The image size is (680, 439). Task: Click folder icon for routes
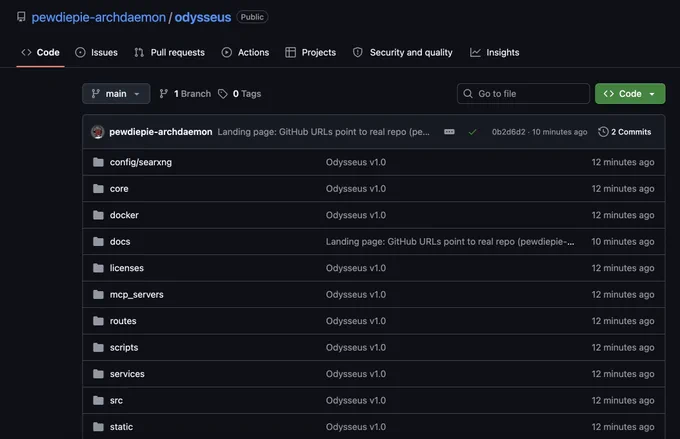click(98, 321)
